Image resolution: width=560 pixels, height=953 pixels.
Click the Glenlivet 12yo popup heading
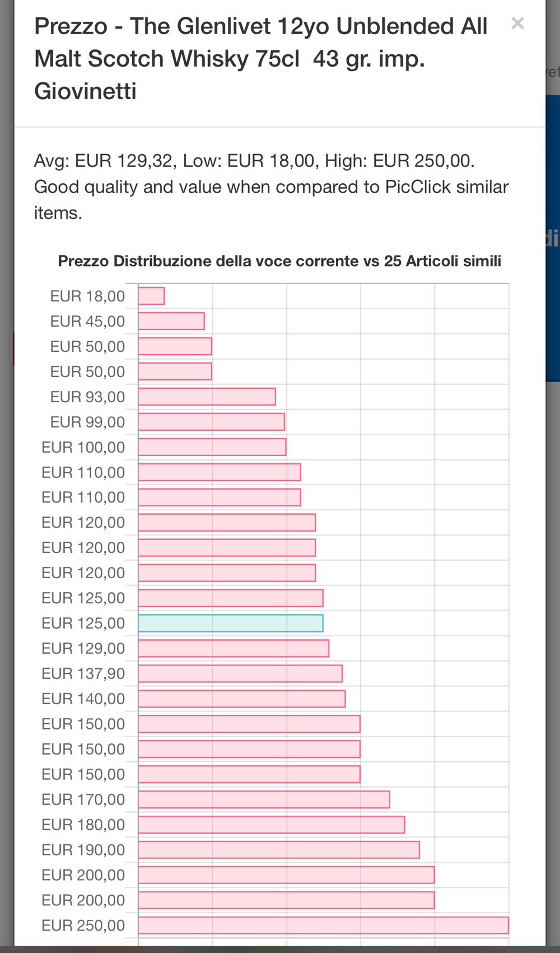tap(260, 58)
